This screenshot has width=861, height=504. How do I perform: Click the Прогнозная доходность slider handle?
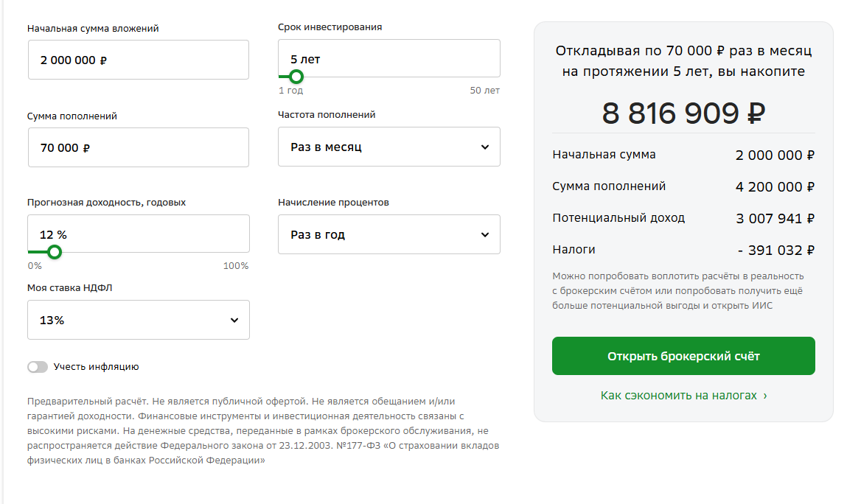55,252
